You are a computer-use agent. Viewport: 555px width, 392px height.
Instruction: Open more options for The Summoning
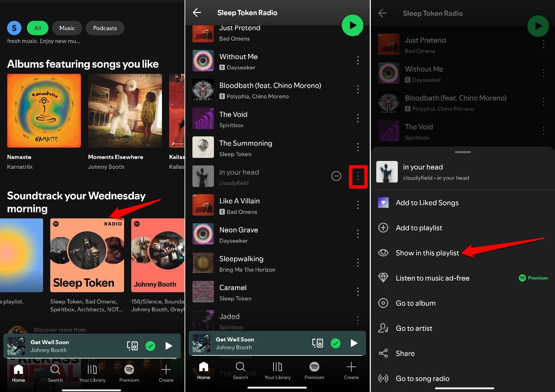pyautogui.click(x=358, y=147)
